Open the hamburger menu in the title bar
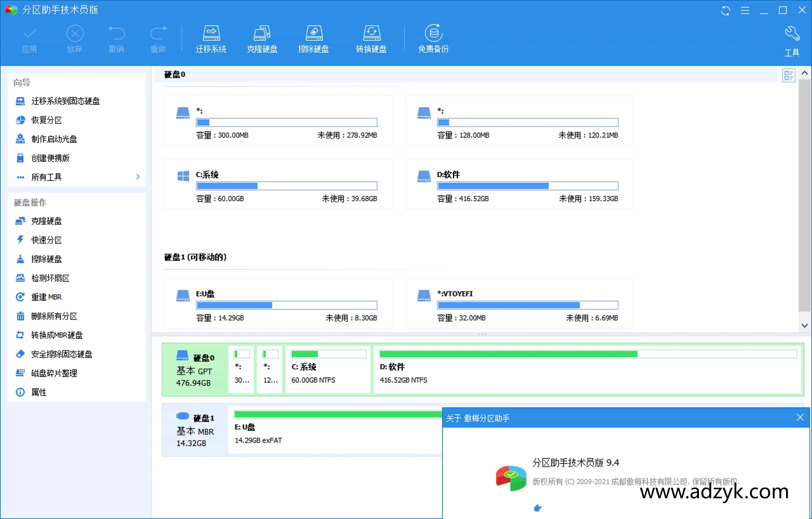Screen dimensions: 812x519 [x=745, y=10]
